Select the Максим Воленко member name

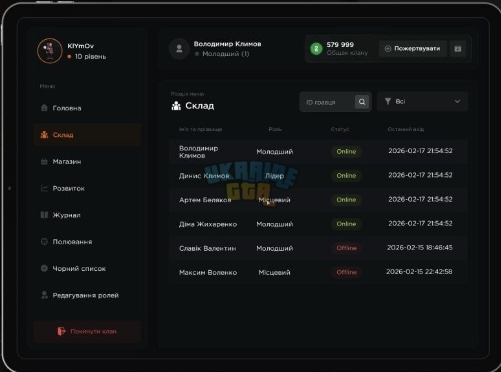point(208,272)
